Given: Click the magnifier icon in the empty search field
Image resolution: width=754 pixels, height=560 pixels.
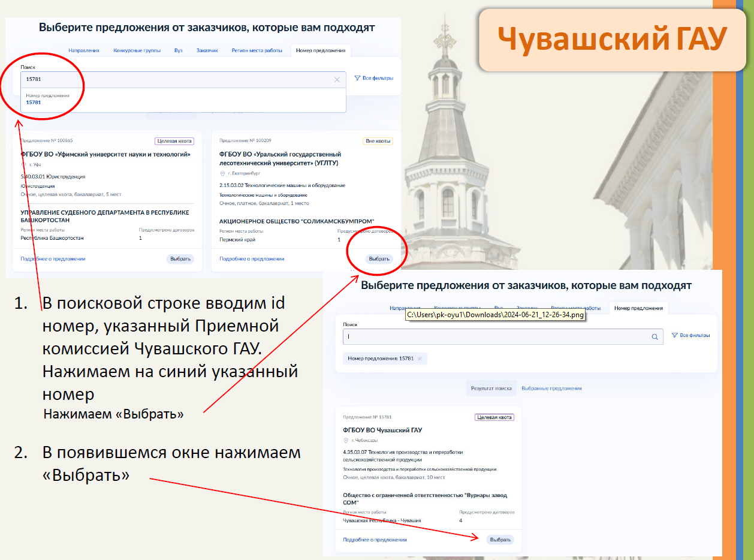Looking at the screenshot, I should pos(655,336).
